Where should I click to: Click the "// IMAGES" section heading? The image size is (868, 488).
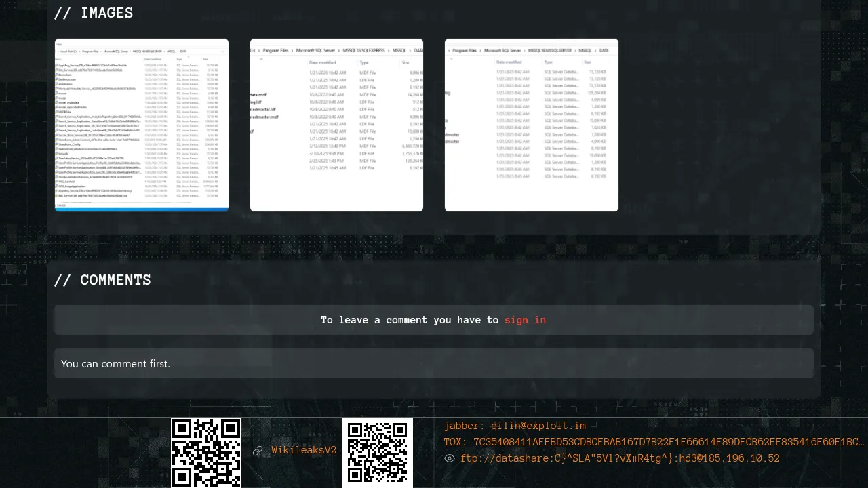click(x=94, y=13)
